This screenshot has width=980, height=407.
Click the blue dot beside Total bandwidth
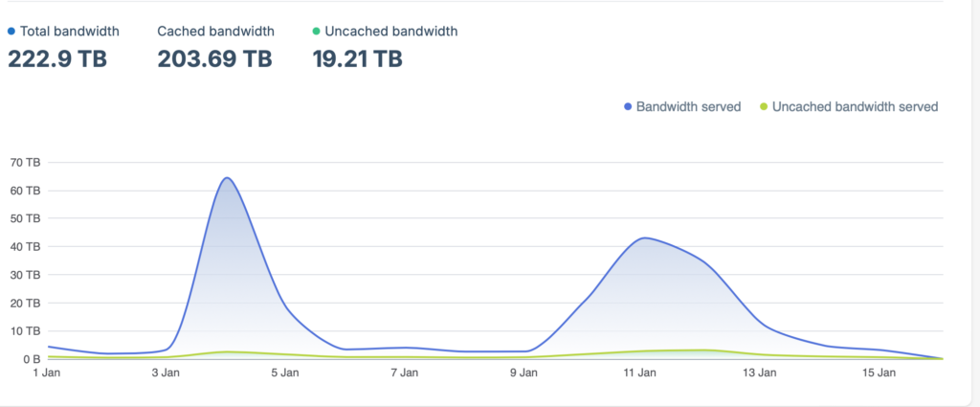(x=11, y=32)
